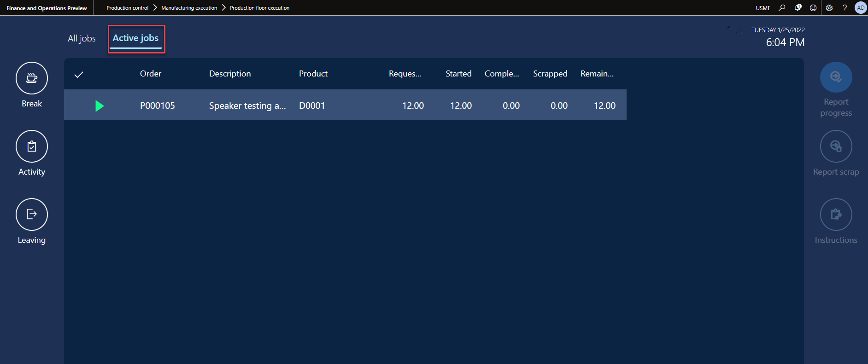868x364 pixels.
Task: Open the help question mark icon
Action: [845, 8]
